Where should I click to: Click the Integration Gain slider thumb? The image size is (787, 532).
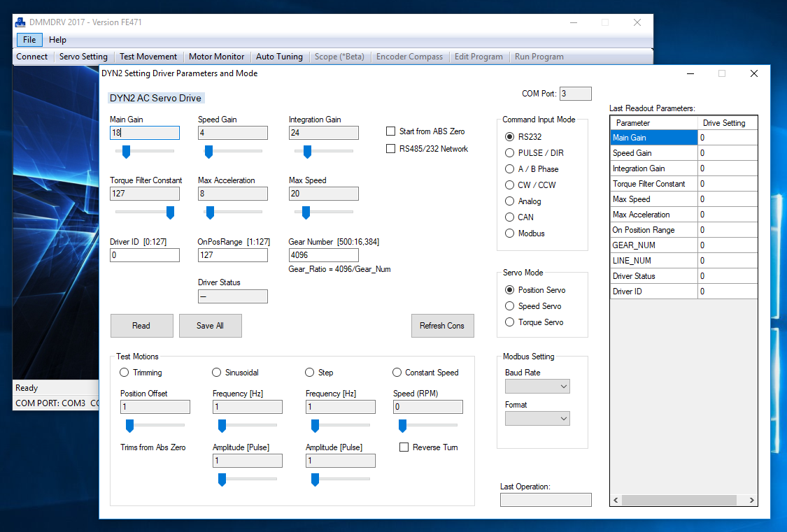pos(308,152)
